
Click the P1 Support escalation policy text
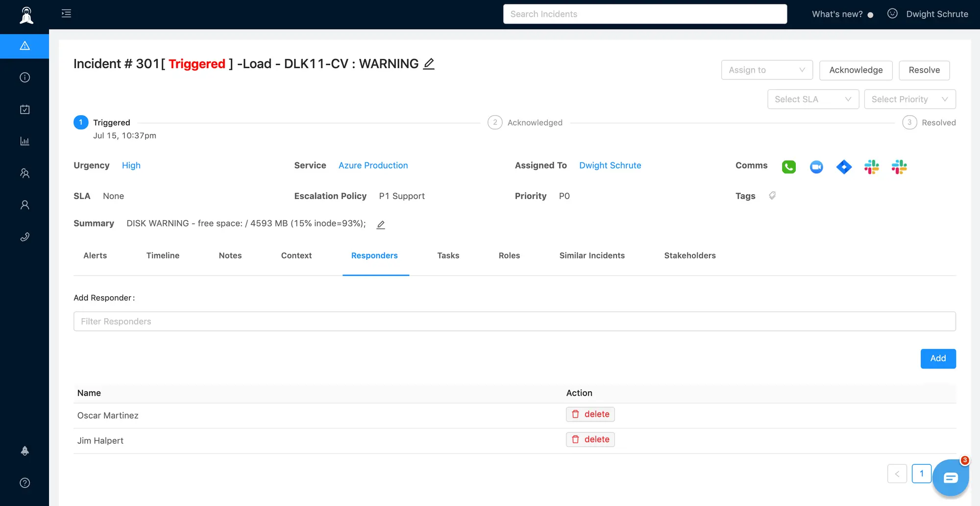click(x=402, y=196)
